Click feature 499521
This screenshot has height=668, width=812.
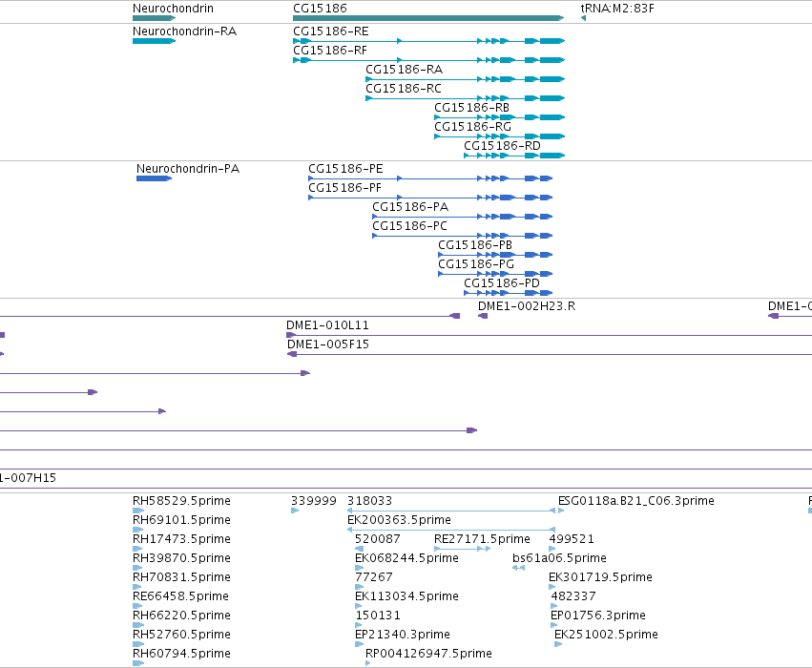pos(572,539)
